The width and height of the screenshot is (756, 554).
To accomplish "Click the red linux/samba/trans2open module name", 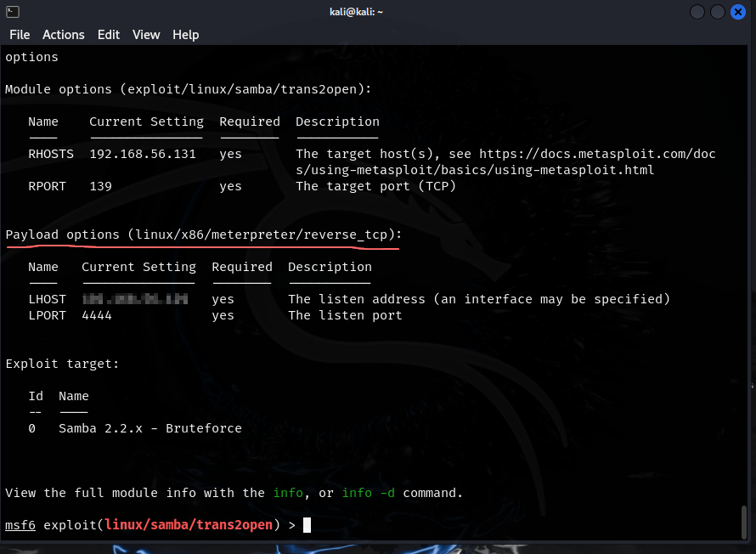I will coord(189,524).
